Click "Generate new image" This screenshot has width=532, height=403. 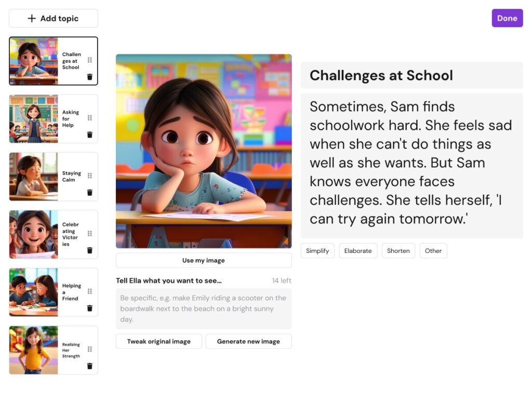(x=248, y=341)
